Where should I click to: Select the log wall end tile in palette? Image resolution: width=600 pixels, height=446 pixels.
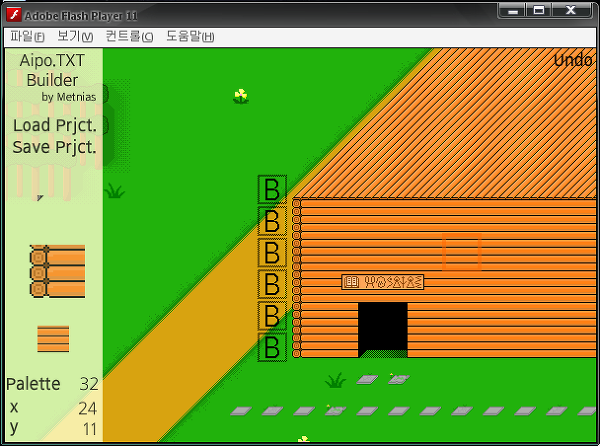[57, 271]
